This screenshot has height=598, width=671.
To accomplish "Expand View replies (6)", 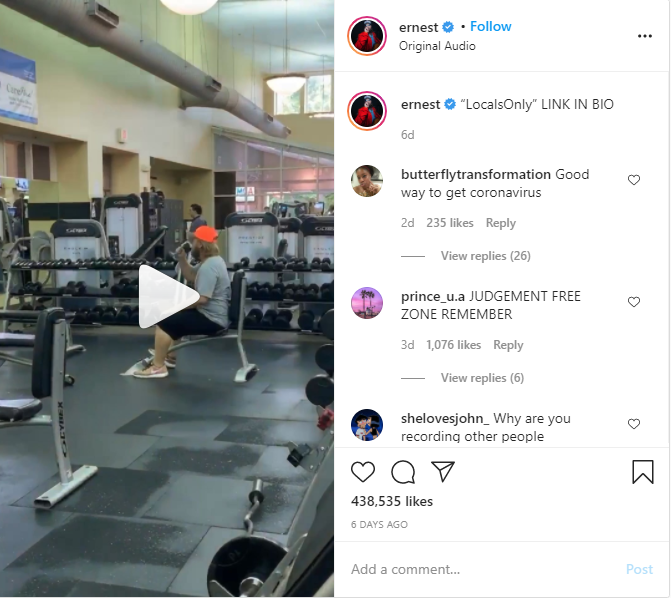I will pos(482,378).
